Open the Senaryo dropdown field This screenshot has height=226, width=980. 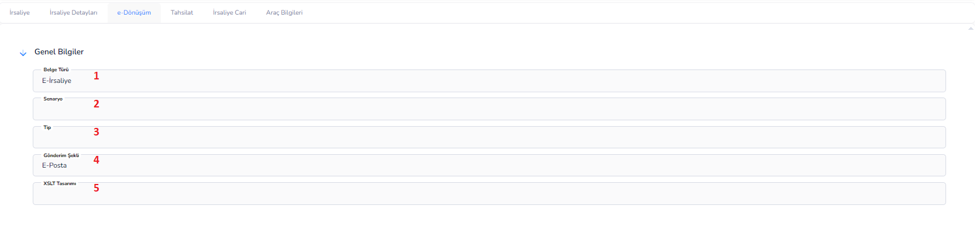coord(489,109)
